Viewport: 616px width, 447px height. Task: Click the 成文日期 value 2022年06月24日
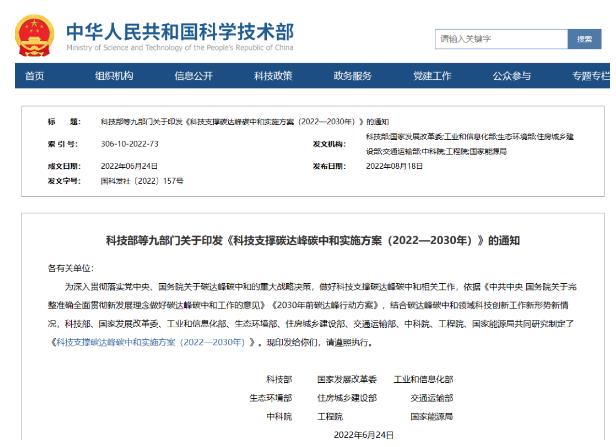pyautogui.click(x=130, y=165)
